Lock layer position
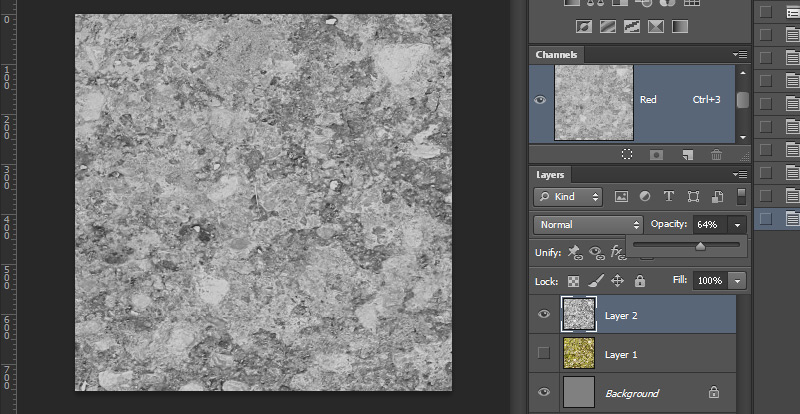 [617, 281]
